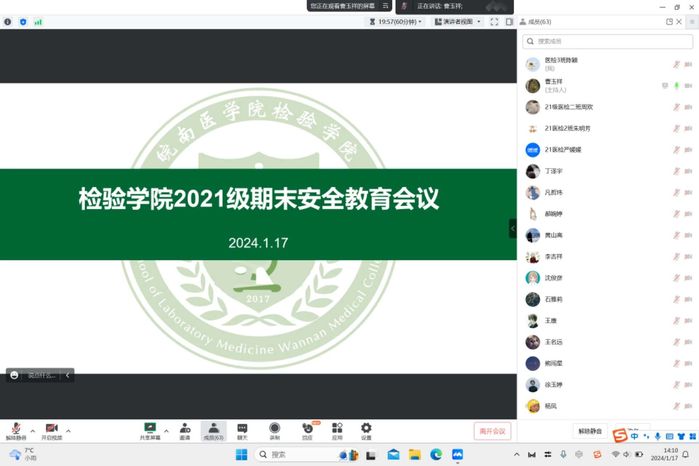Image resolution: width=699 pixels, height=466 pixels.
Task: Collapse the members panel using side handle
Action: click(513, 228)
